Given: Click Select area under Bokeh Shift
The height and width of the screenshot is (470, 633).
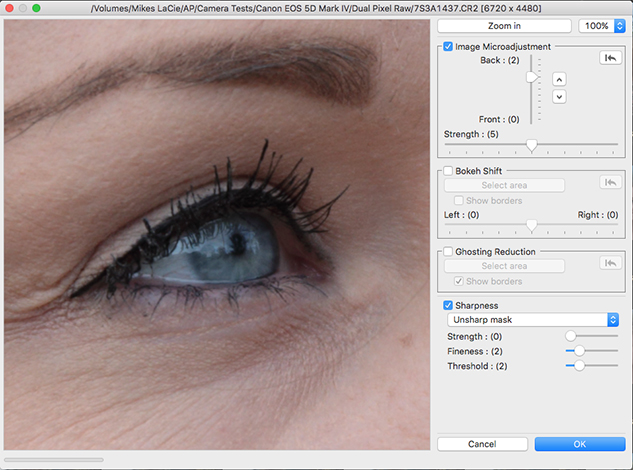Looking at the screenshot, I should pyautogui.click(x=504, y=185).
